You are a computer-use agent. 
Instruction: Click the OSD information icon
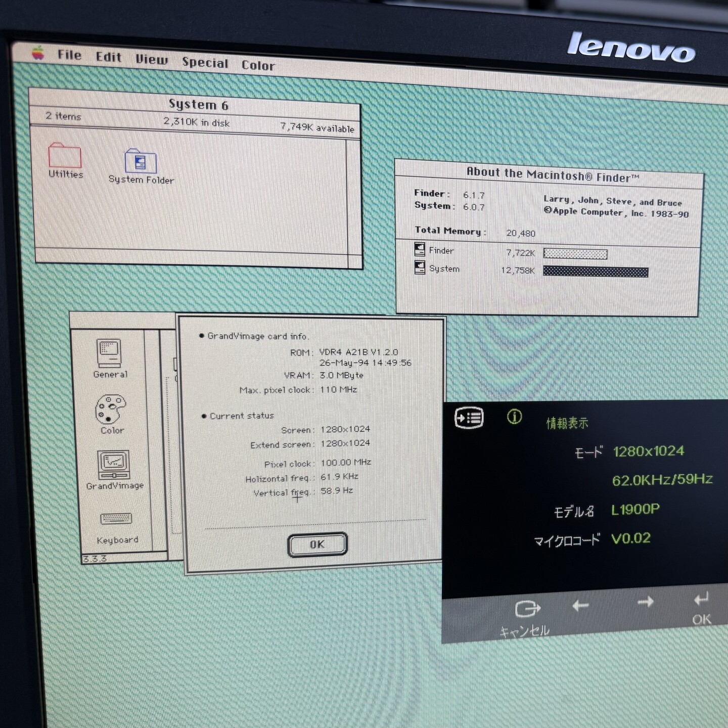pyautogui.click(x=514, y=417)
